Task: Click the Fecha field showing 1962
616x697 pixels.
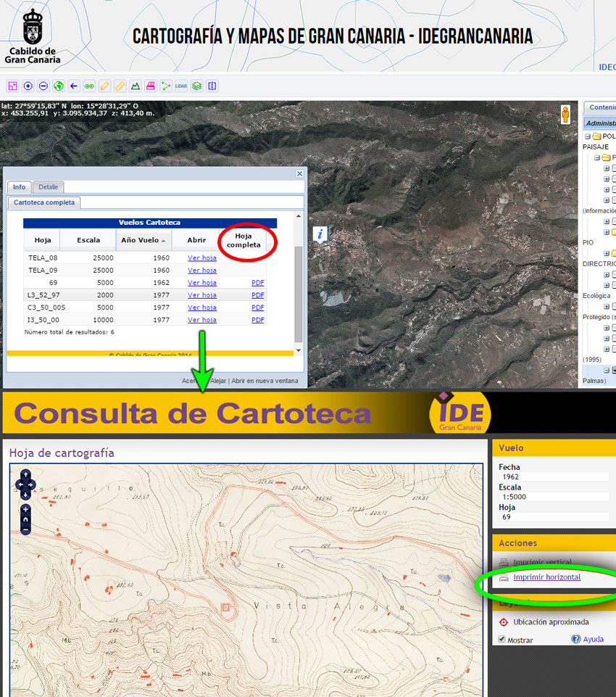Action: pyautogui.click(x=554, y=477)
